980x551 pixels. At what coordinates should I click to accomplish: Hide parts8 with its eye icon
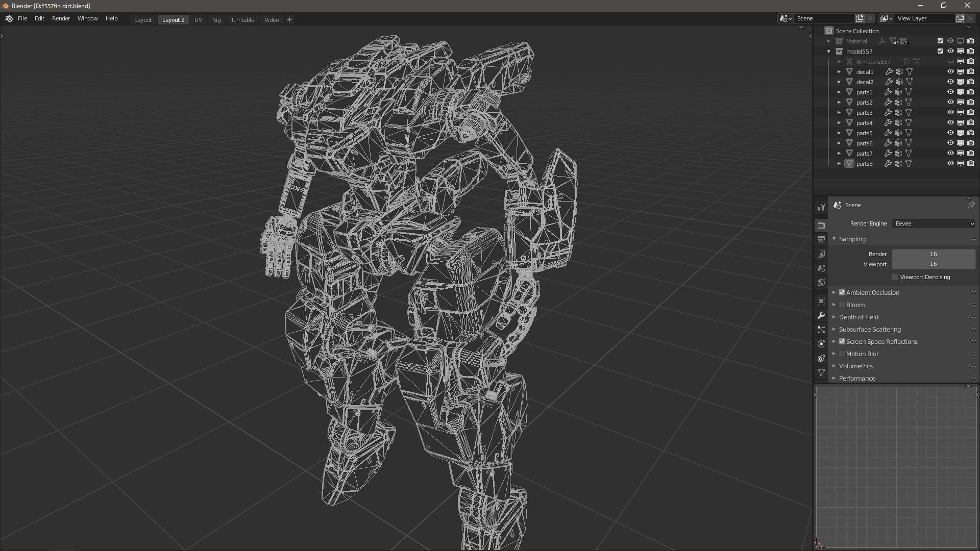coord(950,164)
